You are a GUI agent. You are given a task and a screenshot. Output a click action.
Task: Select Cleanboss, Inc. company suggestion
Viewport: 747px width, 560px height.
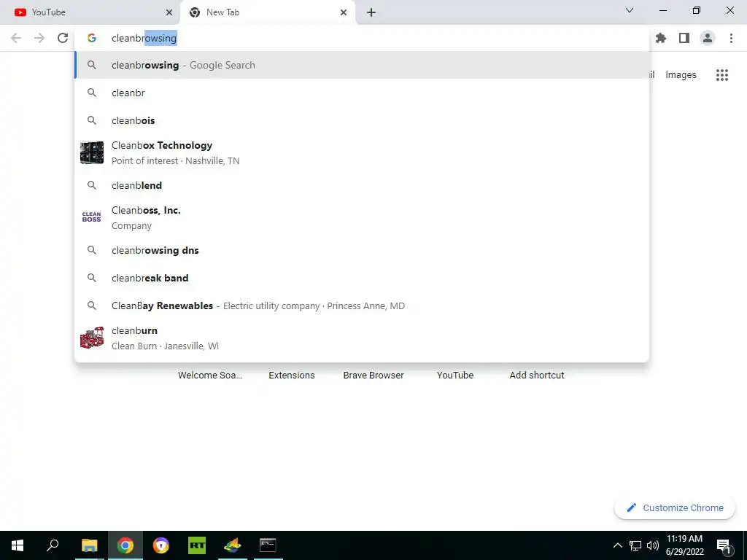click(x=362, y=217)
